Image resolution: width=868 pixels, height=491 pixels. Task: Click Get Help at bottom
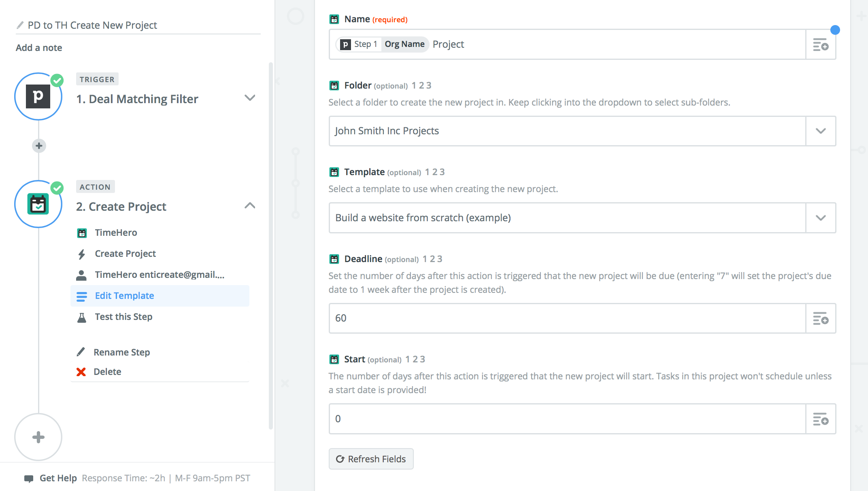tap(58, 478)
